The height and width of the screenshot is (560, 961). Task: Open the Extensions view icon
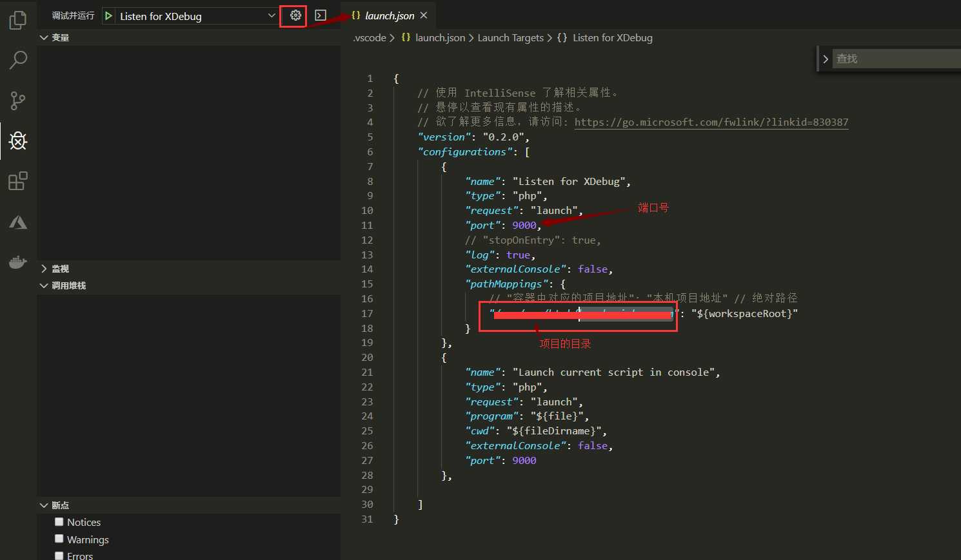click(18, 181)
